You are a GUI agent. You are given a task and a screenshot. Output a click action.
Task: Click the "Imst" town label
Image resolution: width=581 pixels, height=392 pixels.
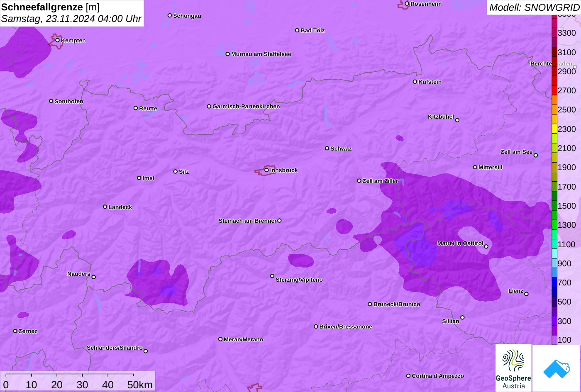149,178
